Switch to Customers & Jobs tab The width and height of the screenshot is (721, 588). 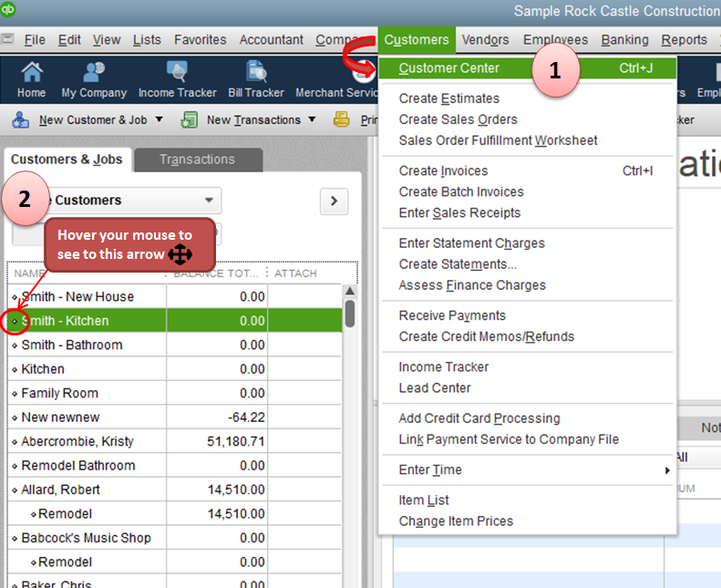67,160
